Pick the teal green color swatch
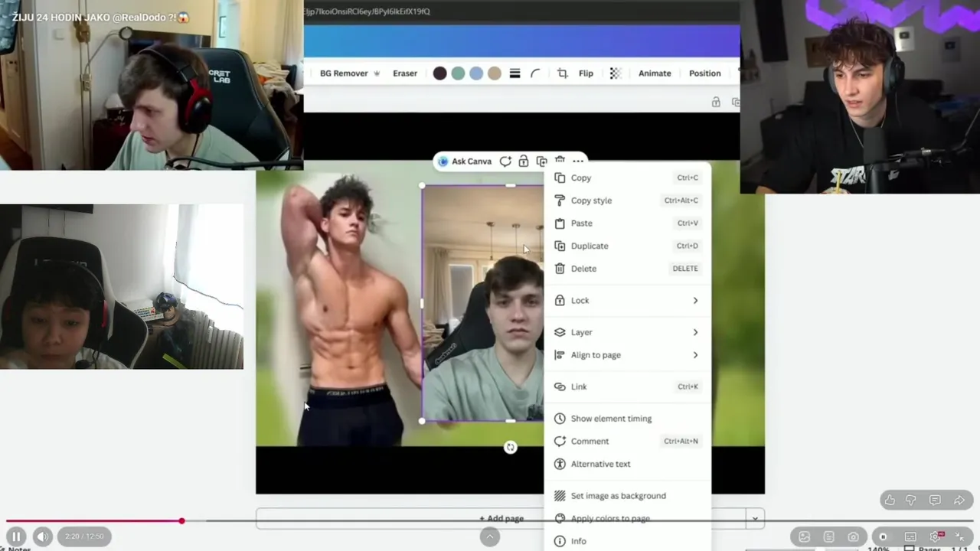Screen dimensions: 980x551 click(458, 73)
